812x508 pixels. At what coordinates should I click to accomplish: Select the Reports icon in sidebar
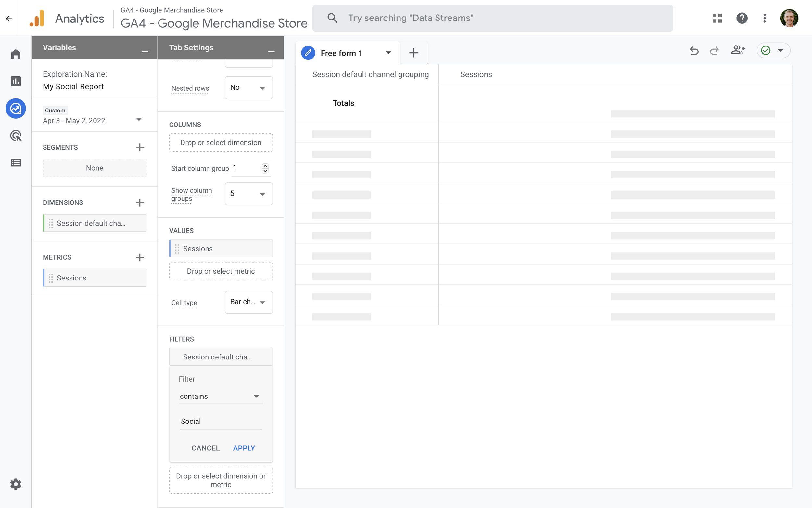(x=16, y=81)
